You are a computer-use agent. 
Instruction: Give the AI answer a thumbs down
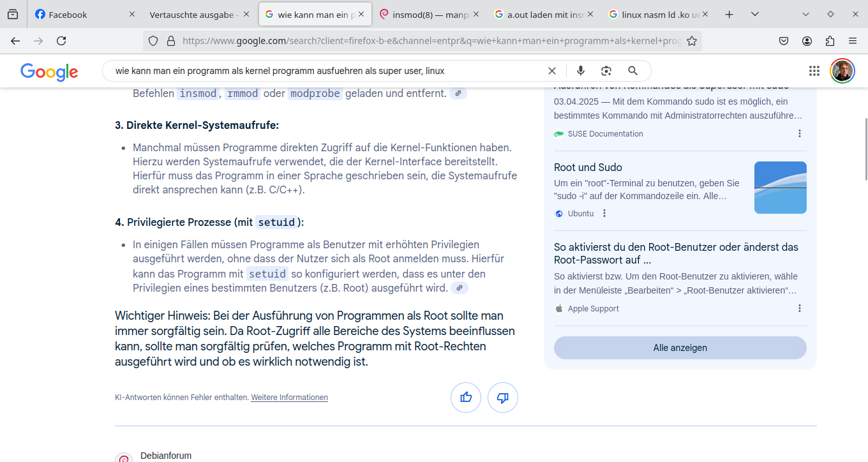click(x=503, y=397)
